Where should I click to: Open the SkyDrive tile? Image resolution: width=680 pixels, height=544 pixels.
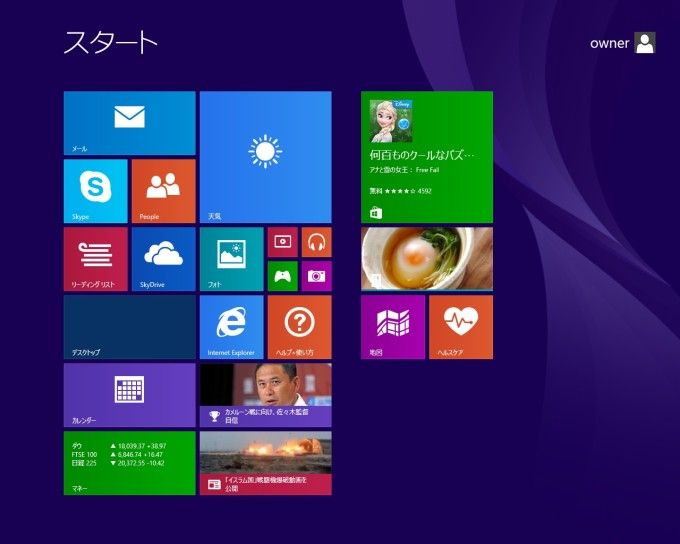[x=163, y=259]
